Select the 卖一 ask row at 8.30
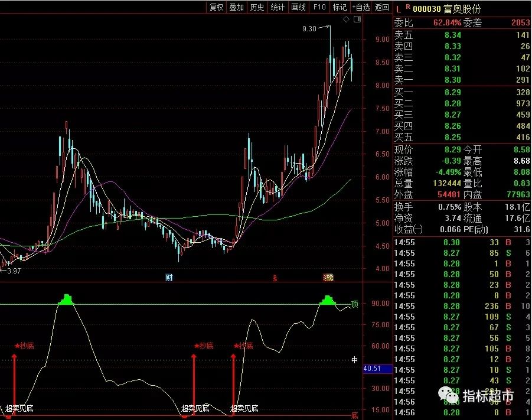 pyautogui.click(x=462, y=80)
